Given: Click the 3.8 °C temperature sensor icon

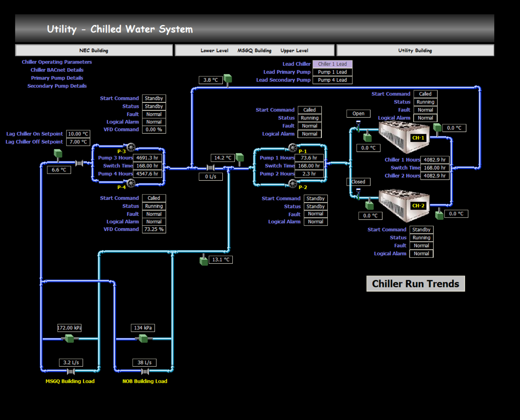Looking at the screenshot, I should pyautogui.click(x=228, y=80).
